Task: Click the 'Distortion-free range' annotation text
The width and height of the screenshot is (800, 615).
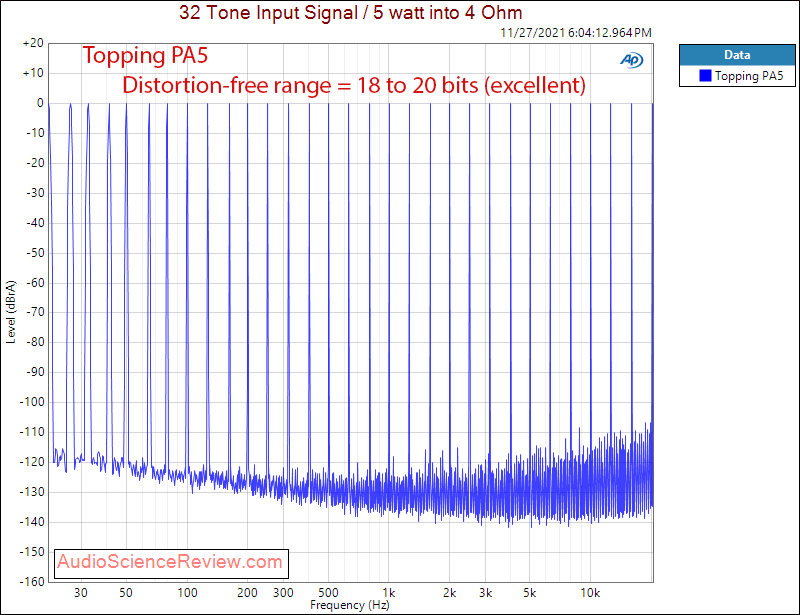Action: (x=354, y=85)
